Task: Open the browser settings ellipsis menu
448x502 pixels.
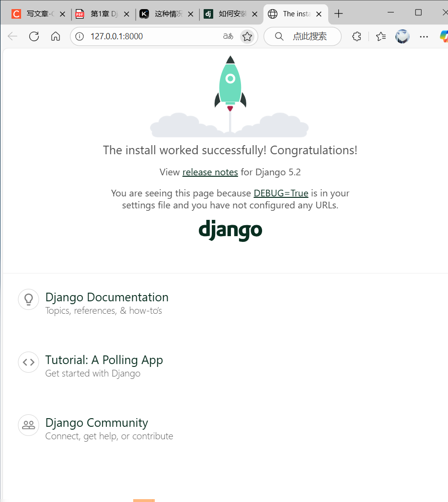Action: (x=424, y=36)
